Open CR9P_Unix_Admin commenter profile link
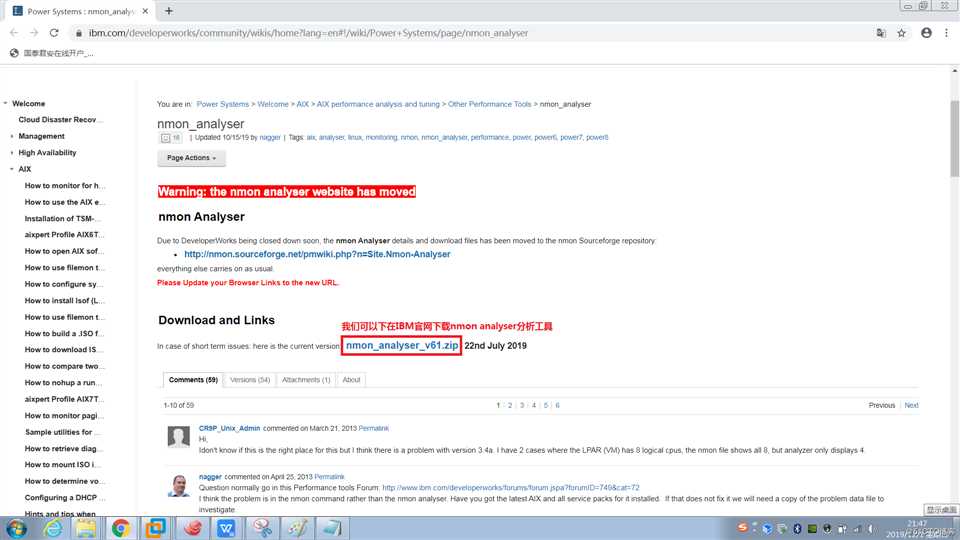 point(230,429)
